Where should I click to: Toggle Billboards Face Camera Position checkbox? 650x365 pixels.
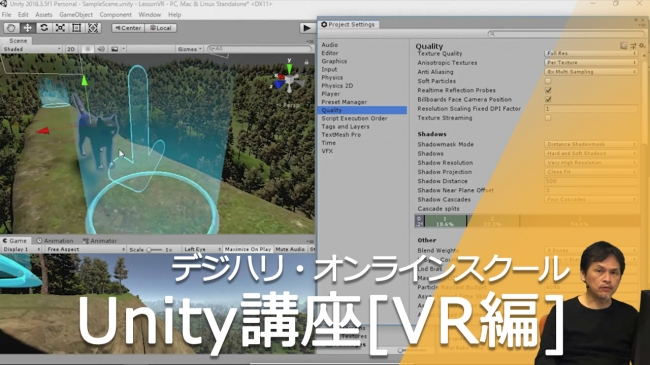click(x=548, y=99)
